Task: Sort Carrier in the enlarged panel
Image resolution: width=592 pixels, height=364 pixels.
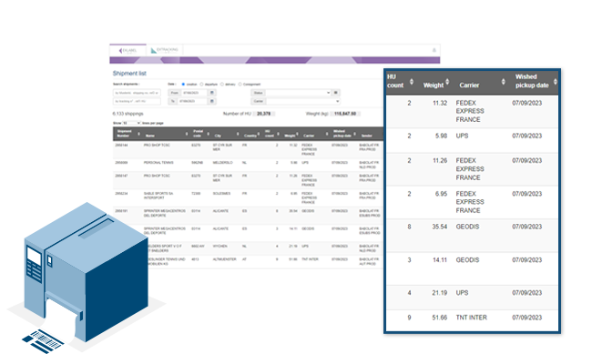Action: [503, 82]
